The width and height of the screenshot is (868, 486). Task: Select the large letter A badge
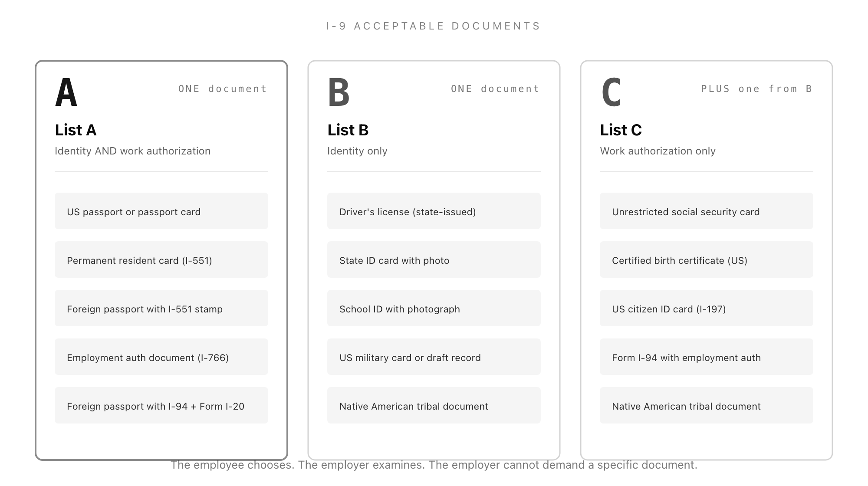click(x=66, y=92)
